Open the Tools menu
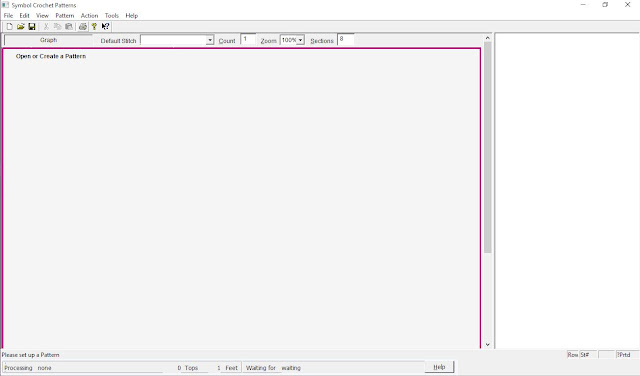 click(111, 16)
